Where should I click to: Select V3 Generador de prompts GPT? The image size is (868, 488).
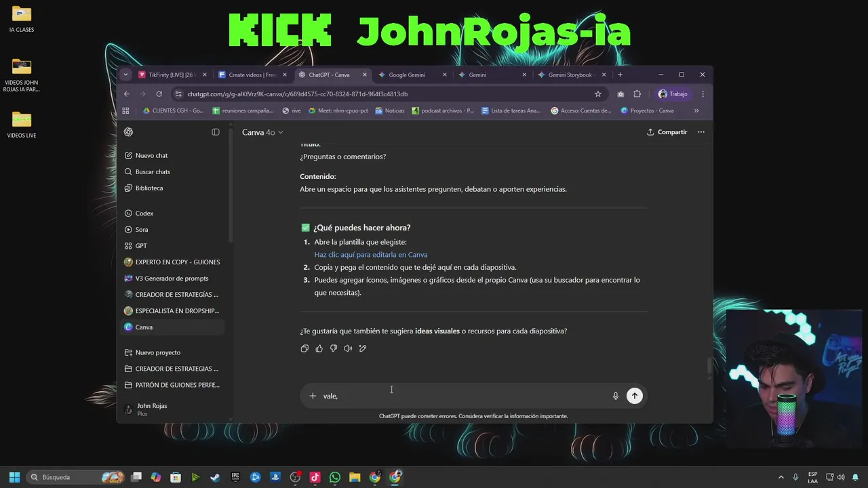point(173,279)
